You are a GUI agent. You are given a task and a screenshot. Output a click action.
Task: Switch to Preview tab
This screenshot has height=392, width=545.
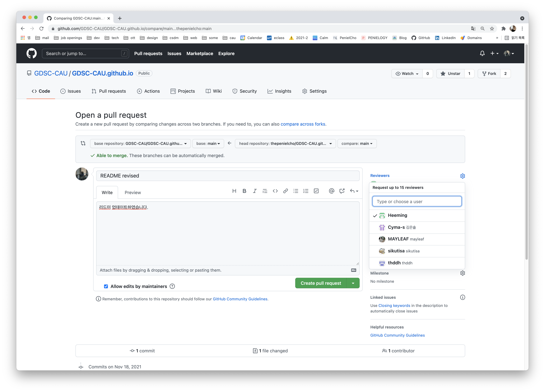[x=133, y=193]
